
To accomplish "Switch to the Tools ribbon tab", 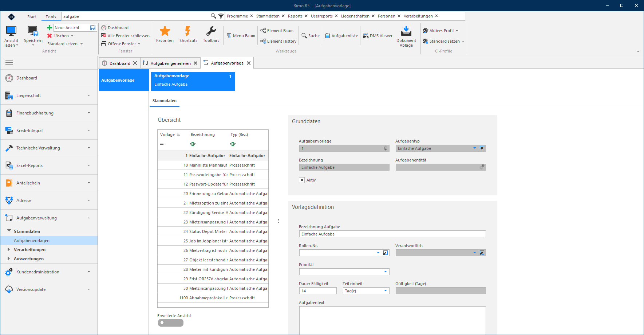I will click(x=51, y=17).
